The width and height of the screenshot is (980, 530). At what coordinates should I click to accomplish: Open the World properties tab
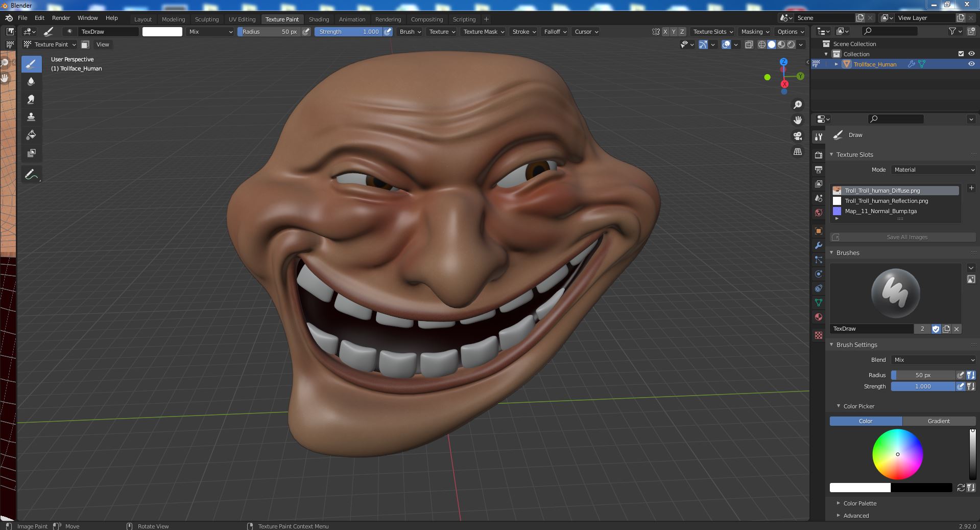click(819, 212)
